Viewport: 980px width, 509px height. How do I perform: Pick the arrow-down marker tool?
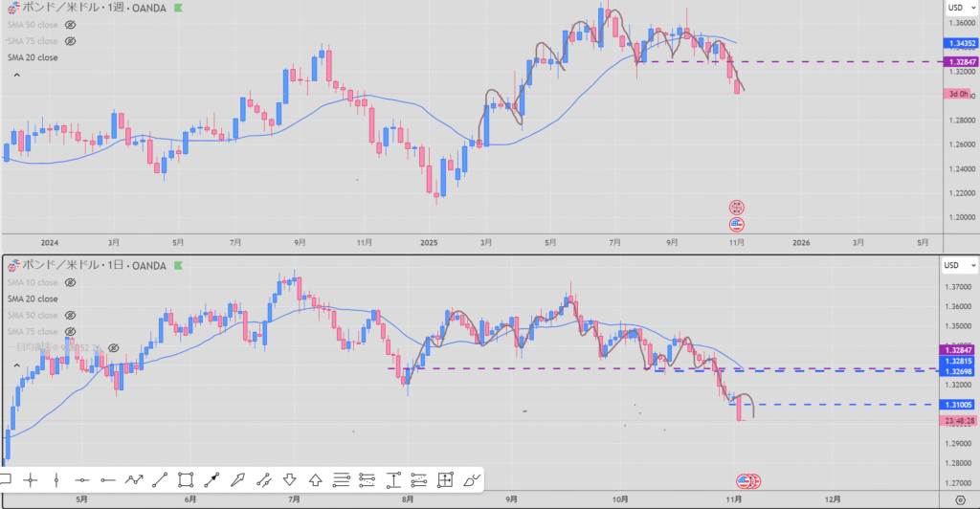[x=289, y=479]
